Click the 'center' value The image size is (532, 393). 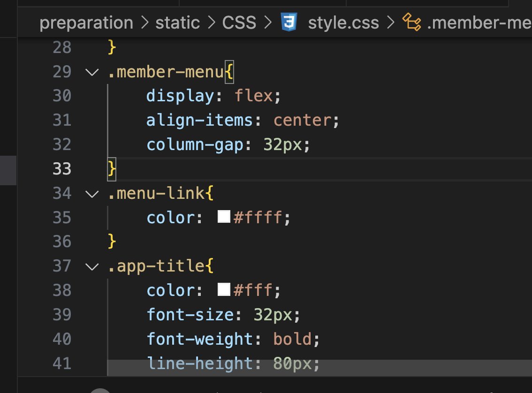pyautogui.click(x=303, y=121)
